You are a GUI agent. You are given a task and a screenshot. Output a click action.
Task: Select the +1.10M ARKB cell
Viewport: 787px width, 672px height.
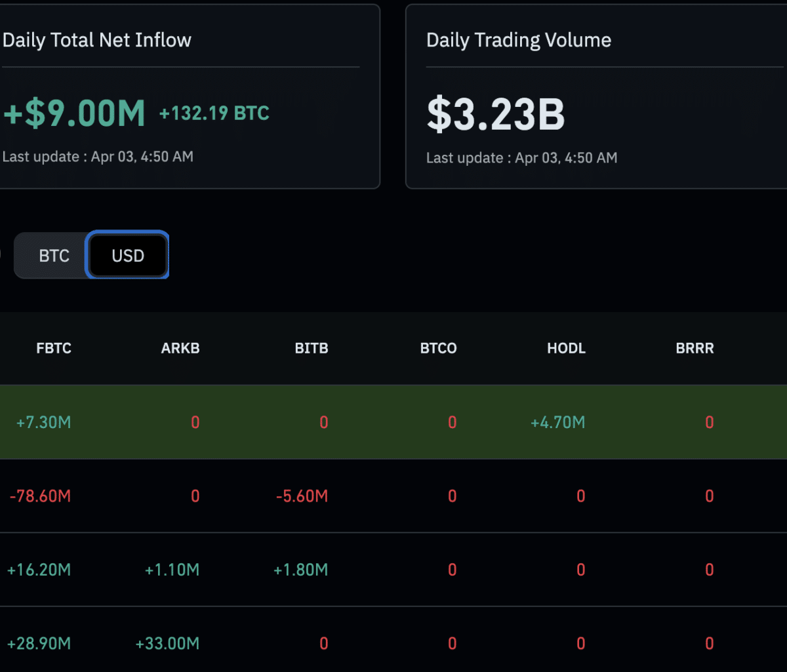(172, 570)
